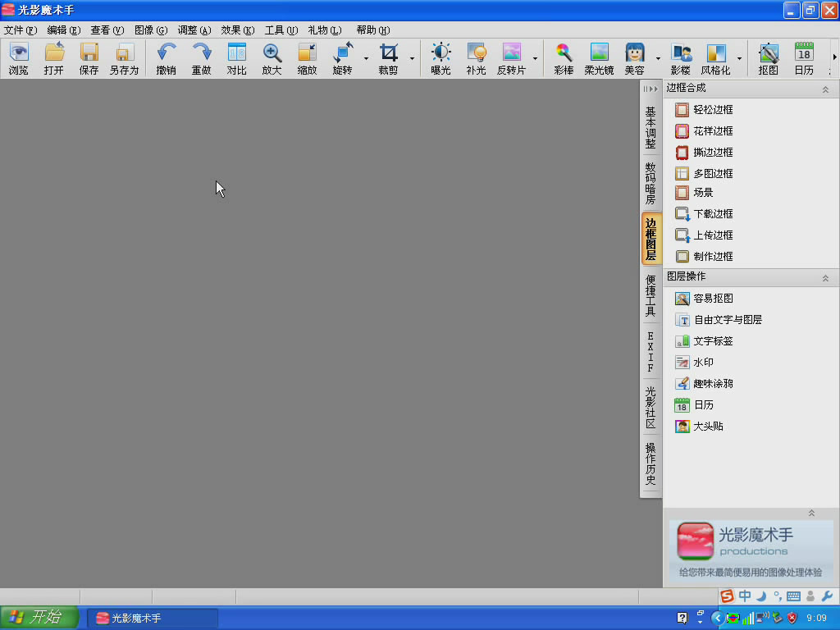Click 制作边框 in the panel
The height and width of the screenshot is (630, 840).
tap(704, 257)
